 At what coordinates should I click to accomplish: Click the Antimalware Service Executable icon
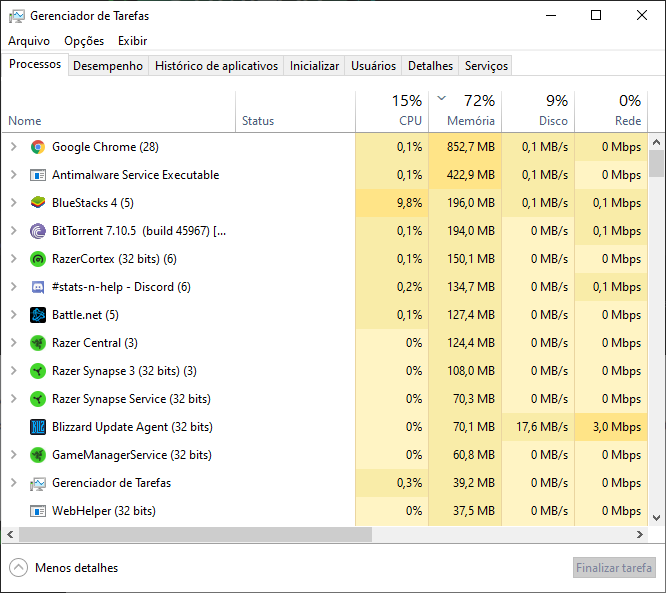point(38,175)
